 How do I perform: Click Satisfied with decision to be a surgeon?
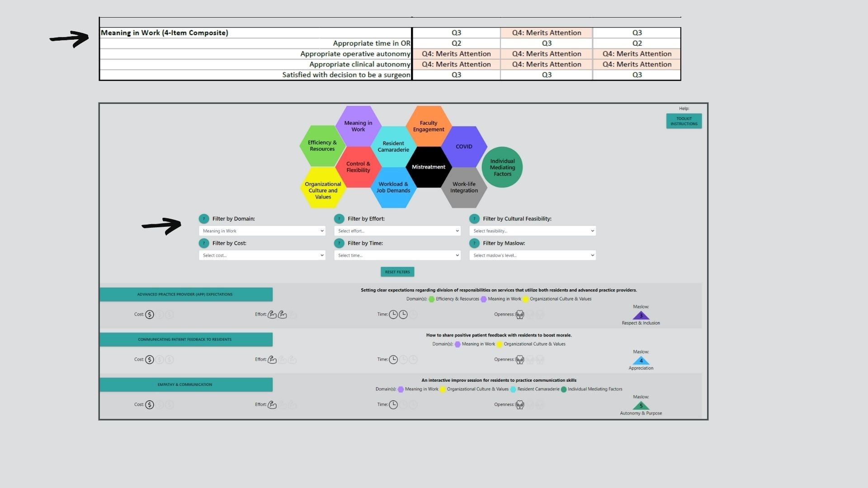[346, 75]
